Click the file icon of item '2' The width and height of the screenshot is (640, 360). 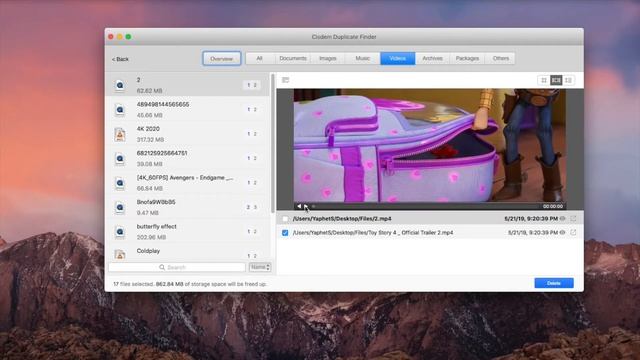click(120, 85)
